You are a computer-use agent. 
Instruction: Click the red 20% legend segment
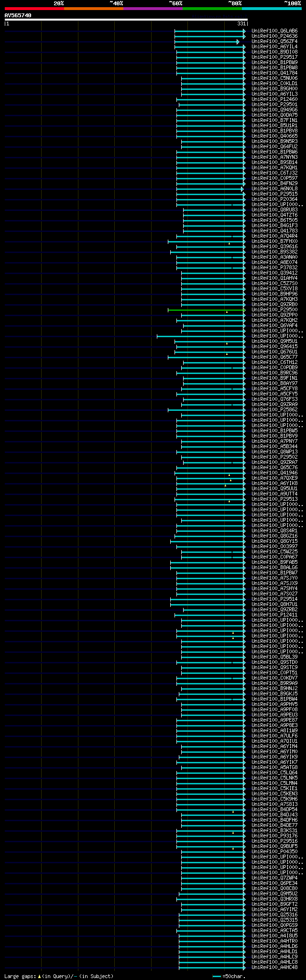tap(34, 9)
